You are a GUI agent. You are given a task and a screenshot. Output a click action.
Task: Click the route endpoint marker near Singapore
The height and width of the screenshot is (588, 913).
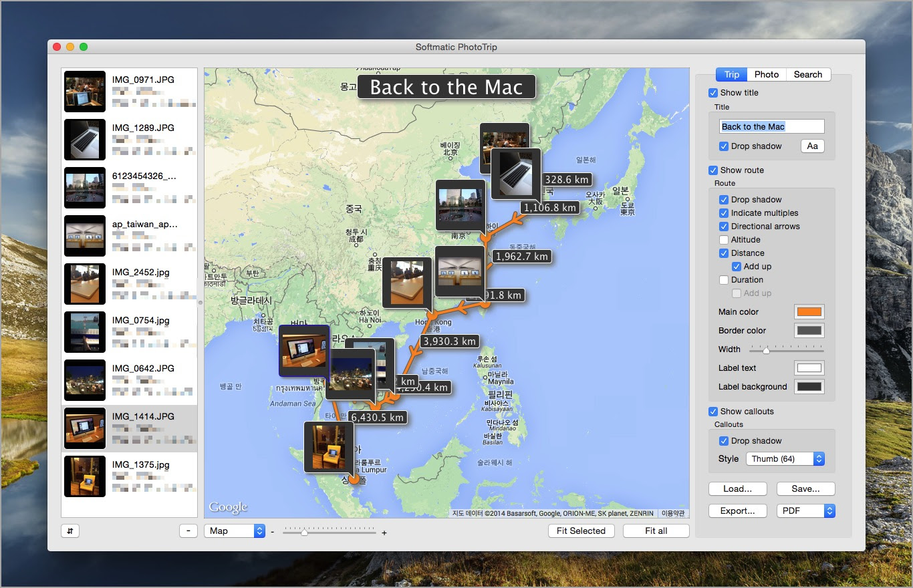[x=354, y=478]
